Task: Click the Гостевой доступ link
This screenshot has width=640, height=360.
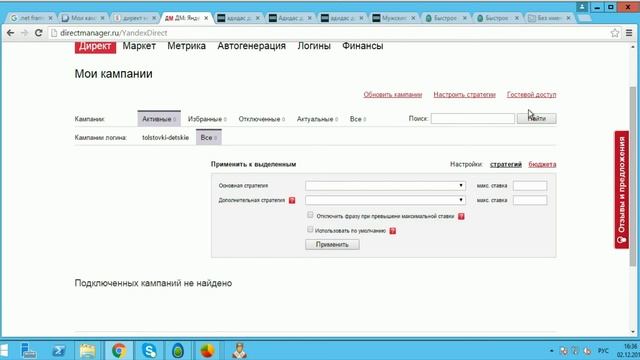Action: [x=531, y=95]
